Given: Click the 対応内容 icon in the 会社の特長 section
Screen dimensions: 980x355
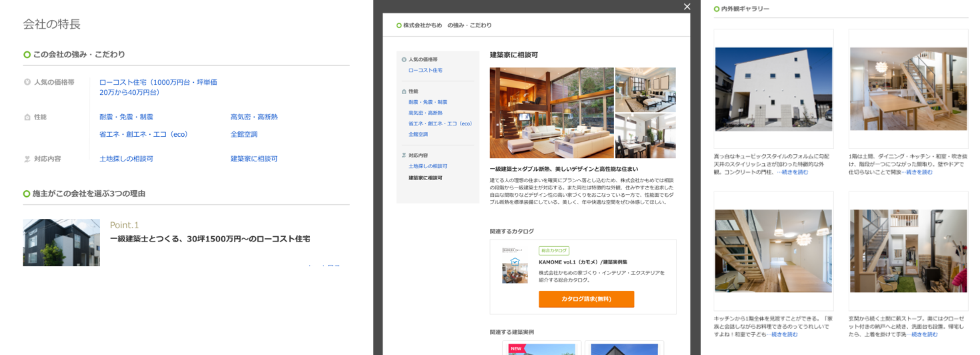Looking at the screenshot, I should (27, 159).
